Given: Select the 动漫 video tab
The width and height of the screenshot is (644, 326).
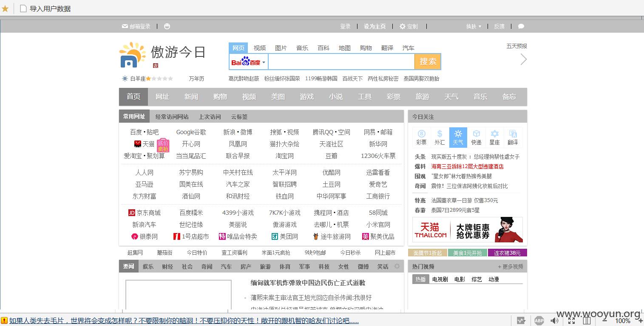Looking at the screenshot, I should click(x=494, y=279).
